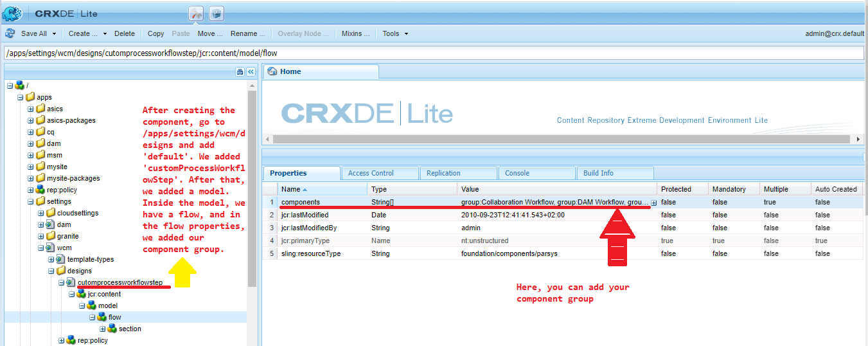Expand the dam folder under apps

[x=30, y=143]
